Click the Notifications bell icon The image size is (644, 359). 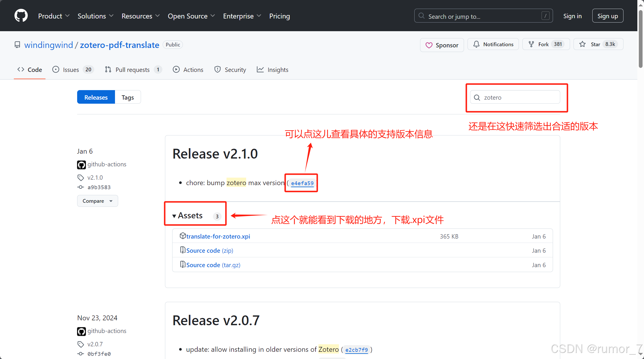(476, 44)
